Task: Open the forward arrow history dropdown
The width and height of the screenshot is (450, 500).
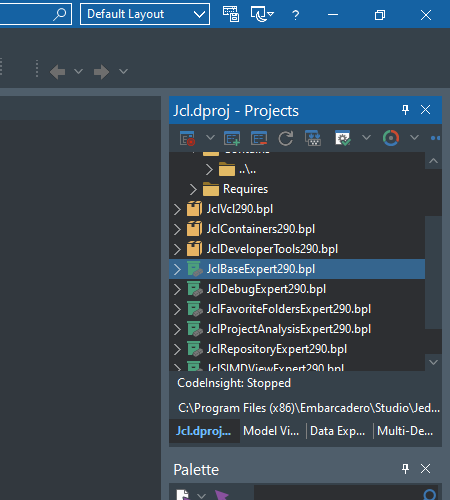Action: (x=123, y=71)
